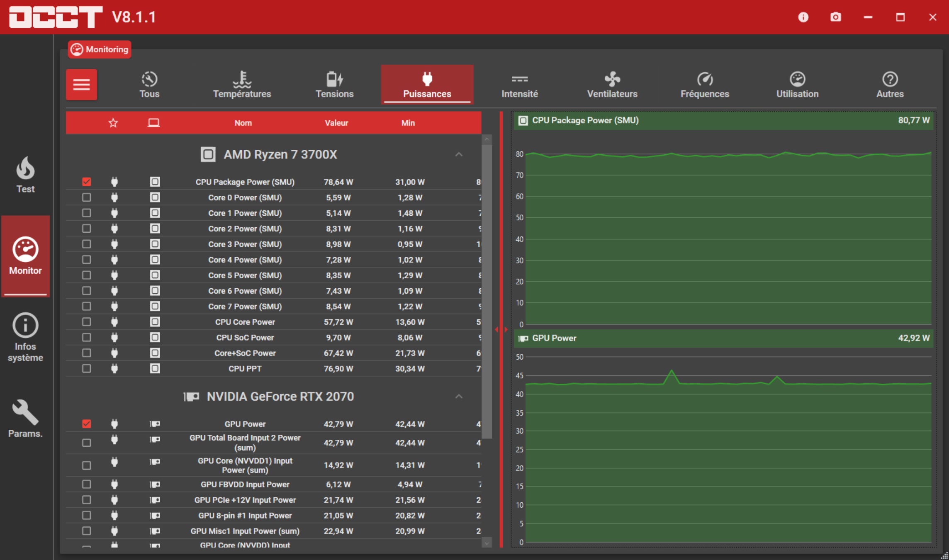Click the favorites star column header
The image size is (949, 560).
coord(113,123)
